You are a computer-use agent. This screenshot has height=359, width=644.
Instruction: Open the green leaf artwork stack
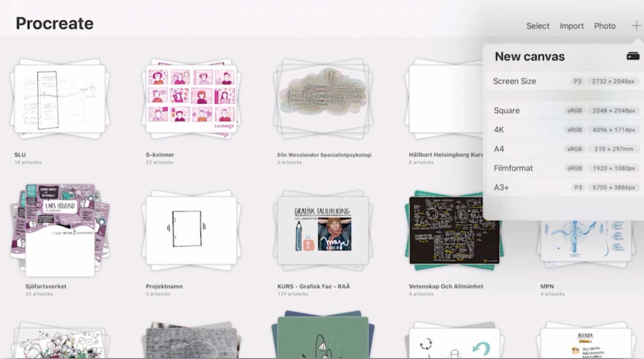323,336
